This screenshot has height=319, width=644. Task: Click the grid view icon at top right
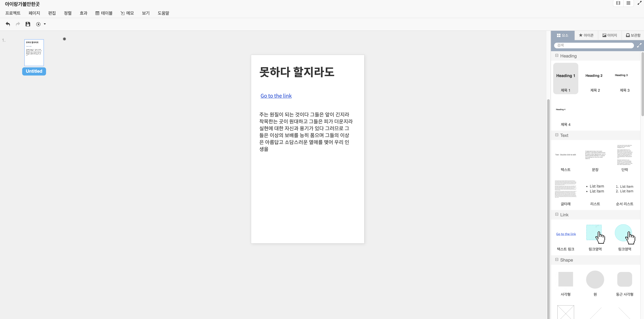point(628,3)
